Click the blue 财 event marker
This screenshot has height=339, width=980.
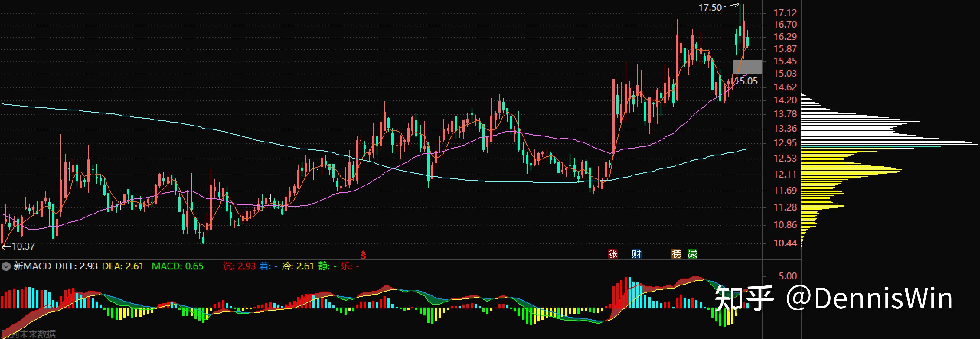pyautogui.click(x=636, y=254)
